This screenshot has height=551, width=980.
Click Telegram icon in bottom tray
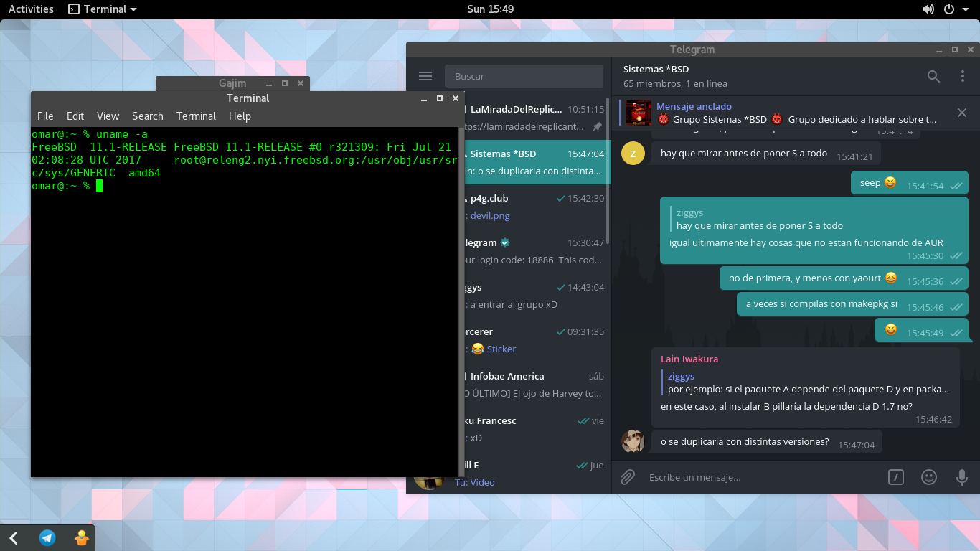[47, 537]
